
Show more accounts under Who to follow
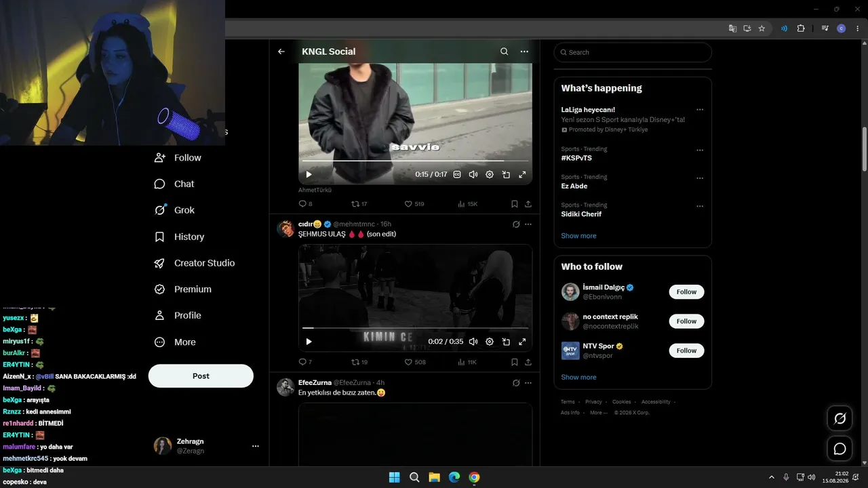pyautogui.click(x=578, y=378)
